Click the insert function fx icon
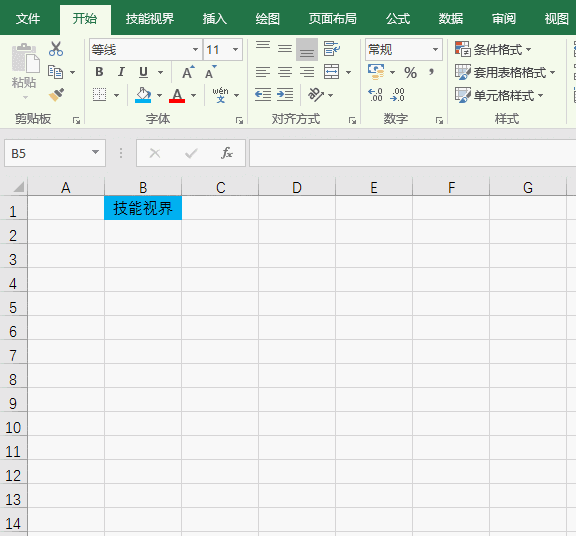The height and width of the screenshot is (536, 576). [x=227, y=153]
